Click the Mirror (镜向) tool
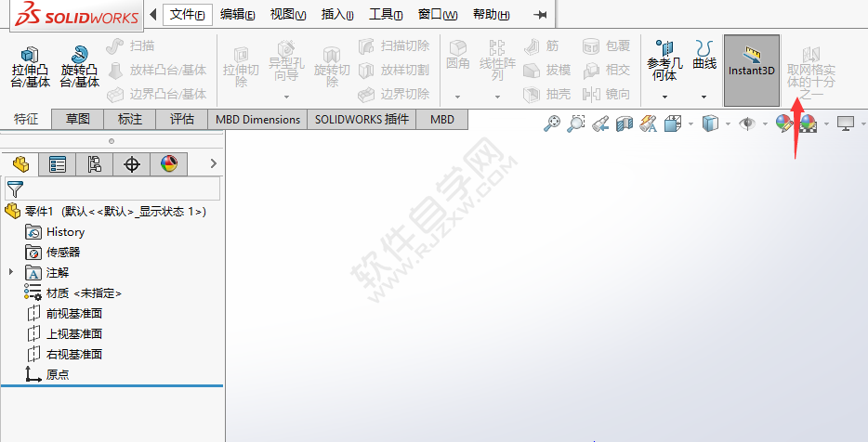The image size is (868, 442). [x=606, y=94]
